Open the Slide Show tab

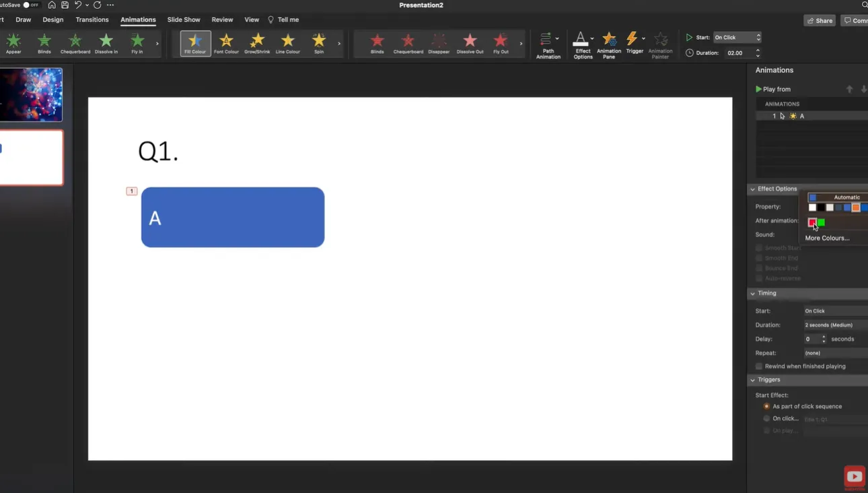(x=184, y=20)
